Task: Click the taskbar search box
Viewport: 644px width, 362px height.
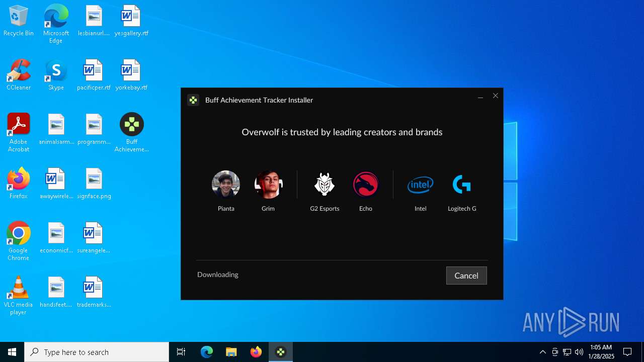Action: pos(97,352)
